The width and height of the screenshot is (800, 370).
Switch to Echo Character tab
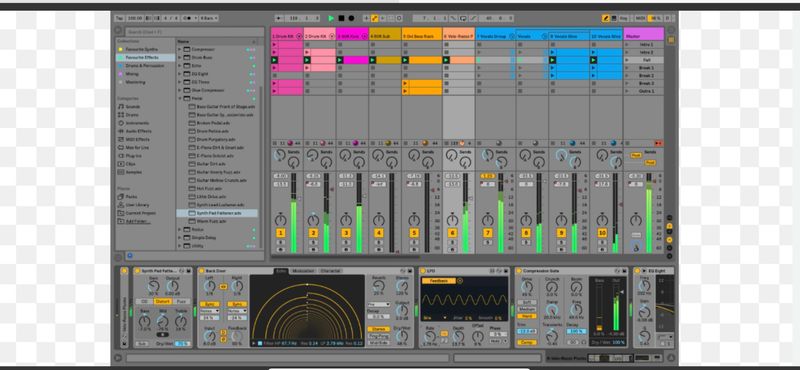(331, 271)
